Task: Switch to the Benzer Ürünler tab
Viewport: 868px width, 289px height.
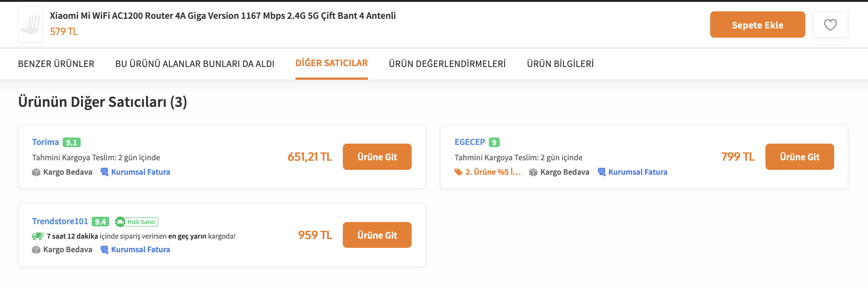Action: coord(56,64)
